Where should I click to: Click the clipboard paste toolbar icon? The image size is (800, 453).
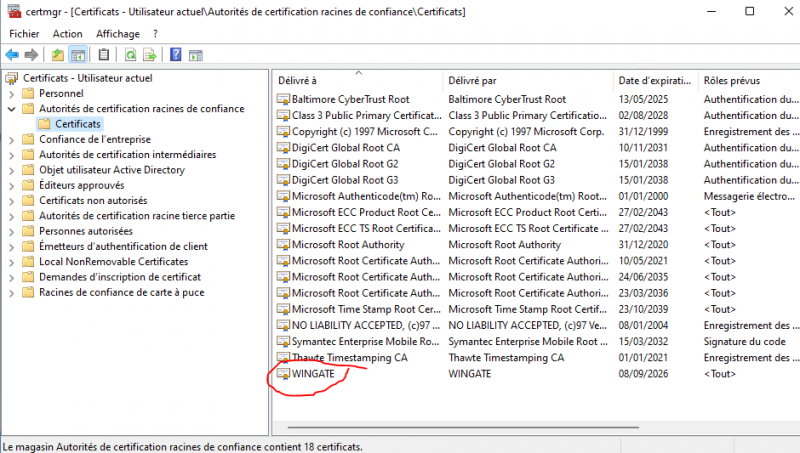tap(103, 54)
